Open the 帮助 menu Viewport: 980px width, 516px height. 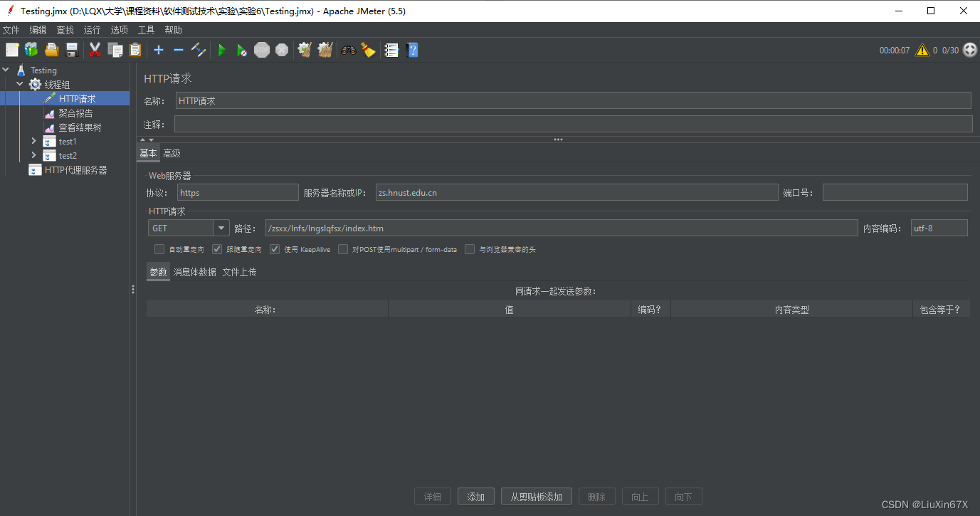(174, 30)
